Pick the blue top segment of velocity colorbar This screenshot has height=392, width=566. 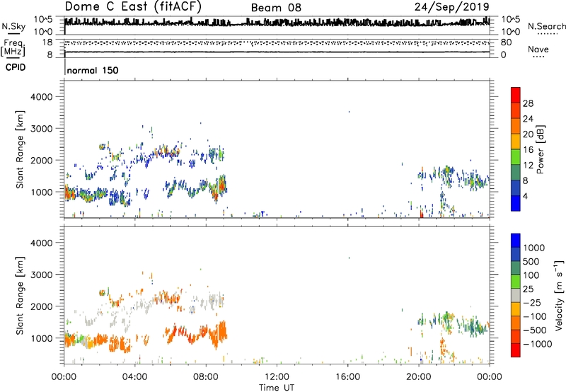[516, 241]
